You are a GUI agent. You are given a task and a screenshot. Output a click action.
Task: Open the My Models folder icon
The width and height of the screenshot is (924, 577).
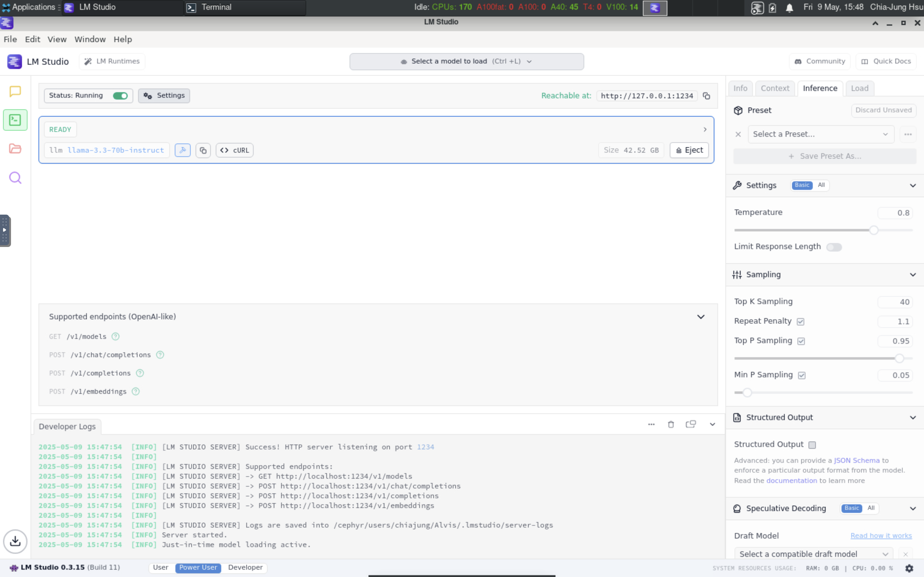coord(15,148)
